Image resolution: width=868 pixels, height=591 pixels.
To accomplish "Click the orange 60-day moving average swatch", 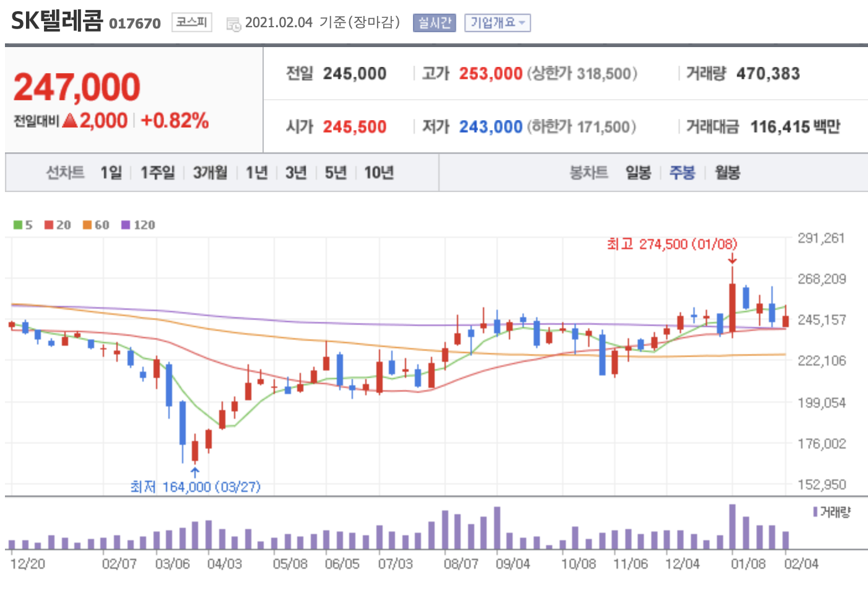I will coord(87,225).
